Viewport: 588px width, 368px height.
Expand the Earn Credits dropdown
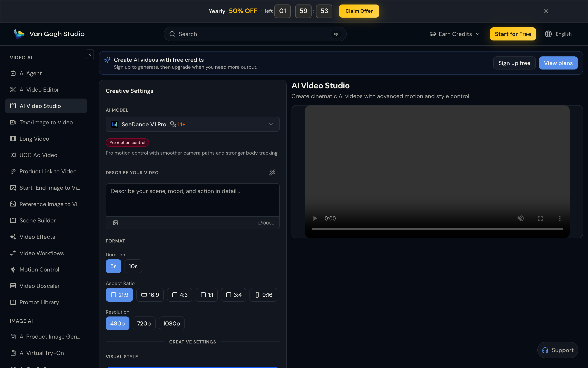[x=455, y=34]
